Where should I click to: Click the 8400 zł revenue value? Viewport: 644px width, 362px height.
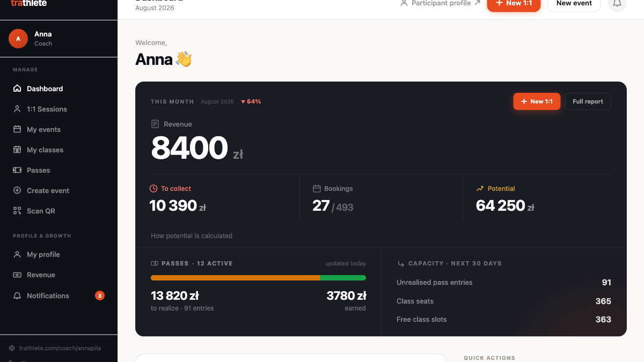tap(197, 149)
